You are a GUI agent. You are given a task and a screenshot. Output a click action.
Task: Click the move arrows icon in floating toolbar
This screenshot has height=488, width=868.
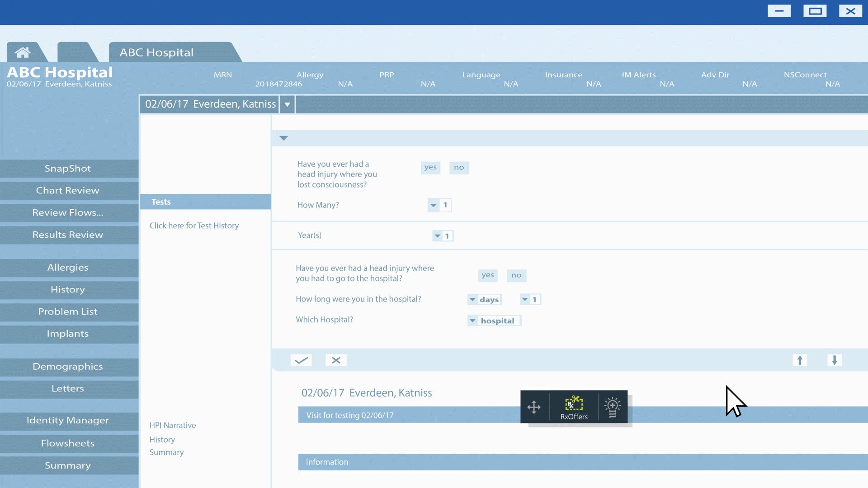tap(534, 407)
